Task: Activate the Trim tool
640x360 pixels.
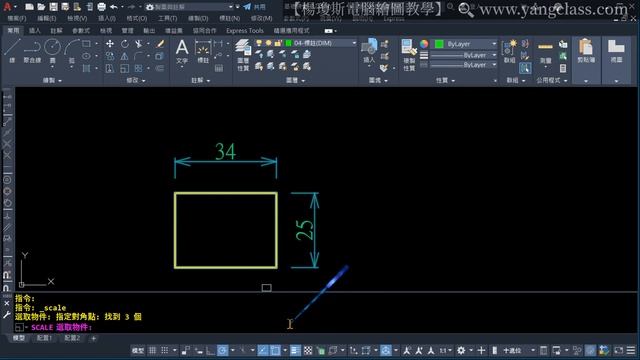Action: (x=139, y=44)
